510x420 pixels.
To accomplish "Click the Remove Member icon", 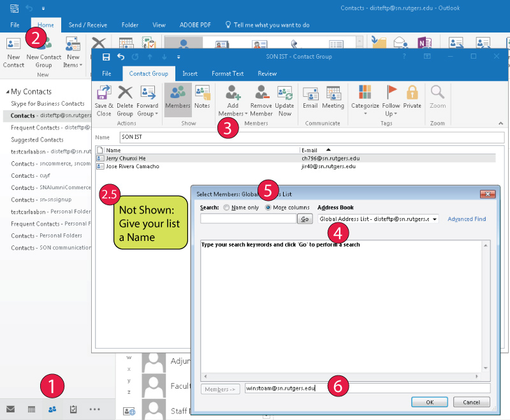I will tap(261, 92).
